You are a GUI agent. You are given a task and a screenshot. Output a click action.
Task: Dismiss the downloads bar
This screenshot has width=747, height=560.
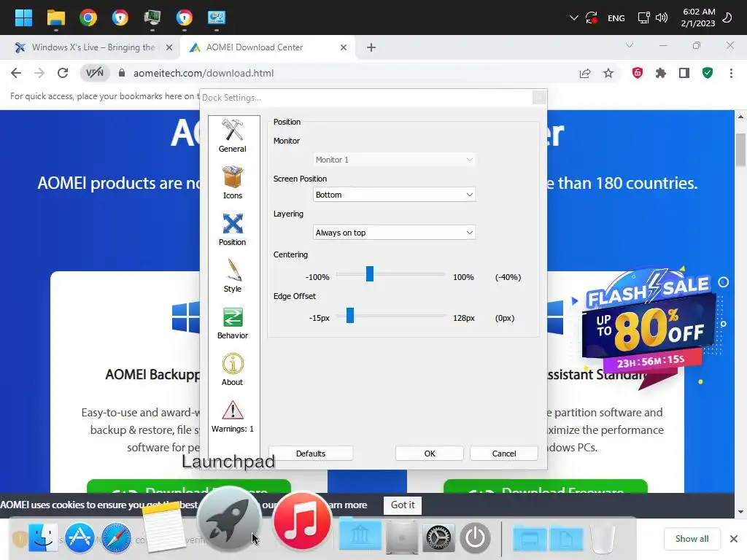tap(734, 539)
